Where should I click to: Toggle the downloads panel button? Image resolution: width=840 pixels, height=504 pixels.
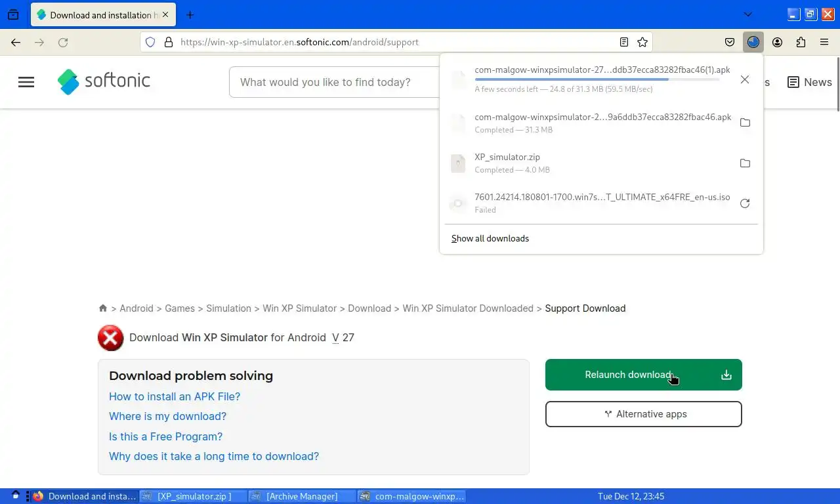[x=753, y=42]
